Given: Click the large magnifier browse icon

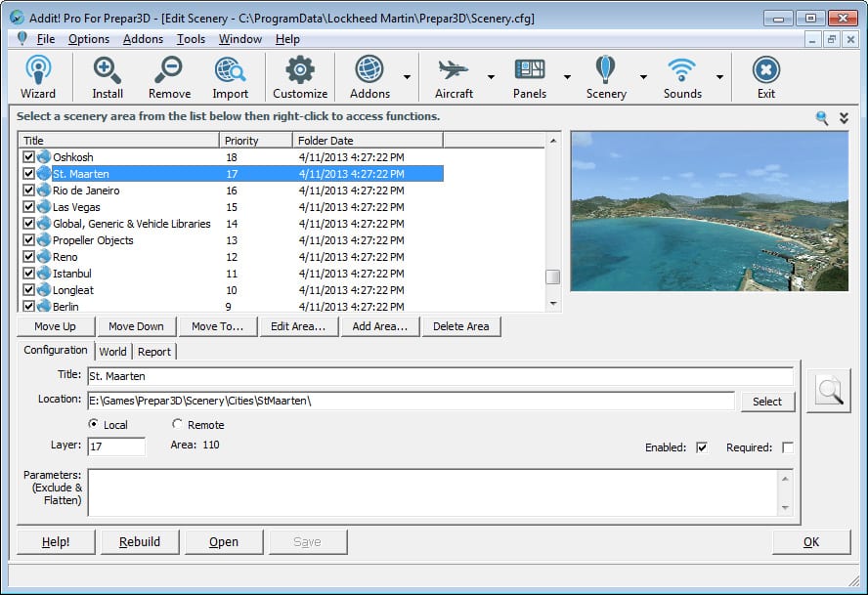Looking at the screenshot, I should click(x=829, y=391).
